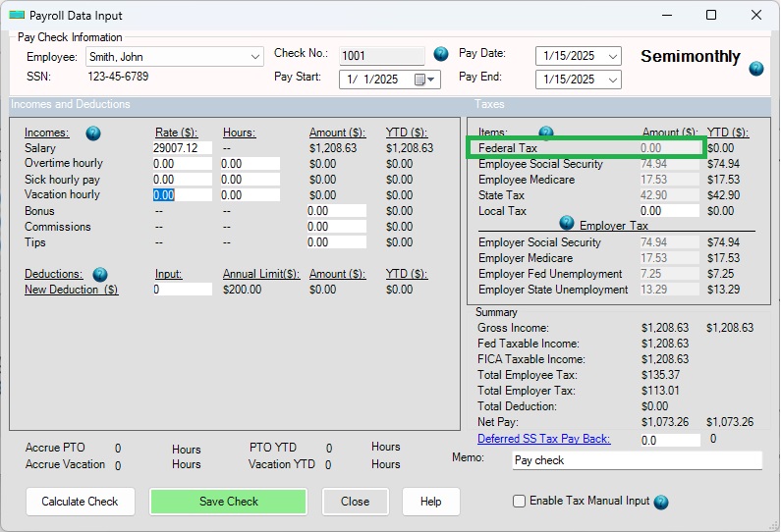The image size is (781, 532).
Task: Click the Calculate Check button
Action: [80, 502]
